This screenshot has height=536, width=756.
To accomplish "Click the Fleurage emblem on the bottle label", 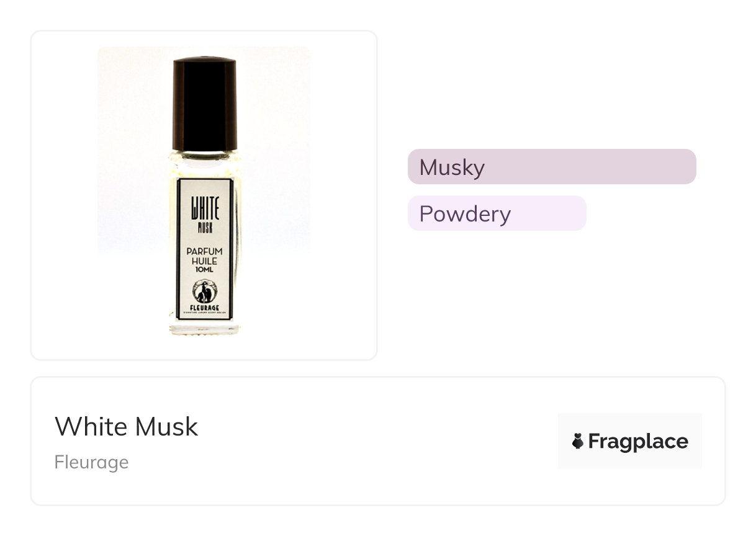I will pos(204,291).
